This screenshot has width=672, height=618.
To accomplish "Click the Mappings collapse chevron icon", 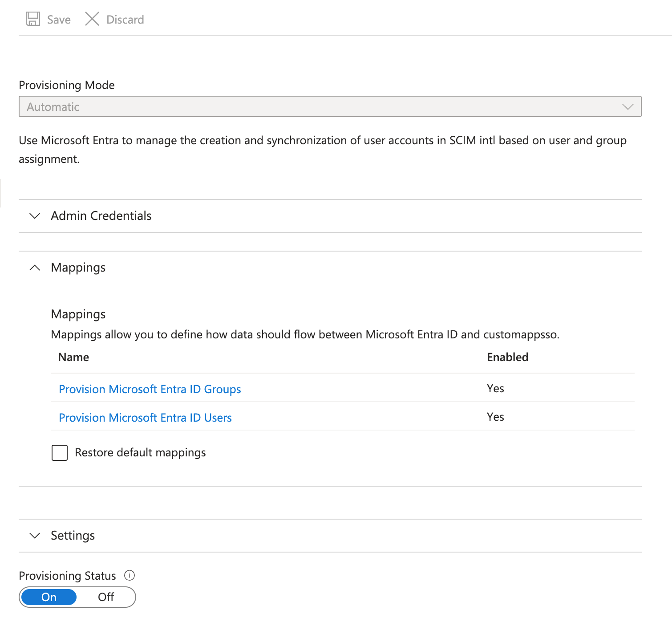I will click(x=35, y=268).
